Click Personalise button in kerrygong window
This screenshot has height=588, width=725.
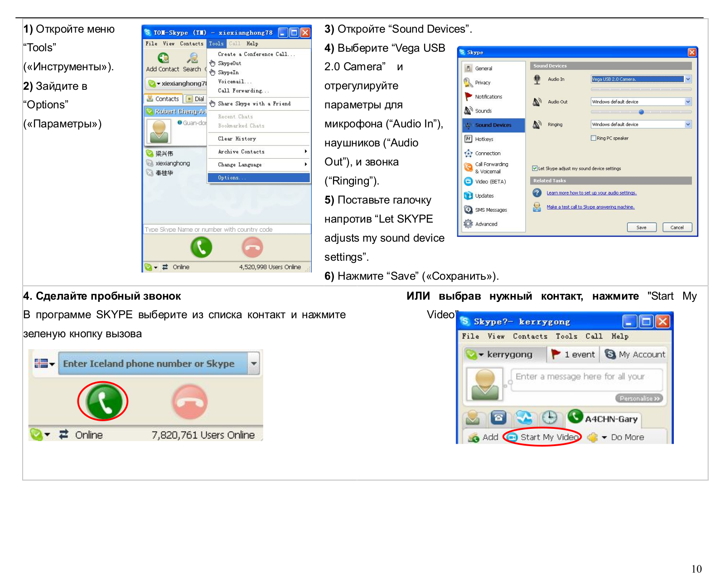click(639, 398)
